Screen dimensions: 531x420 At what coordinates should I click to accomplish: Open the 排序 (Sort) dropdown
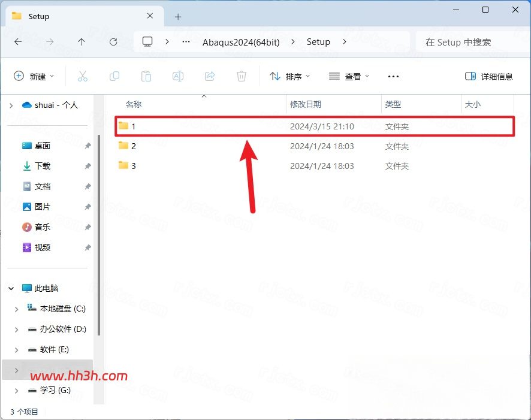pyautogui.click(x=289, y=77)
